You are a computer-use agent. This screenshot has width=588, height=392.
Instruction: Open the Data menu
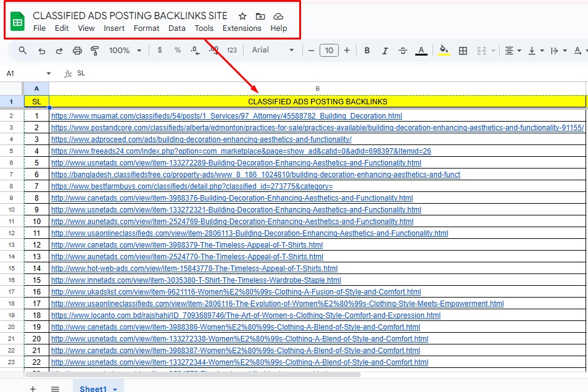click(176, 28)
